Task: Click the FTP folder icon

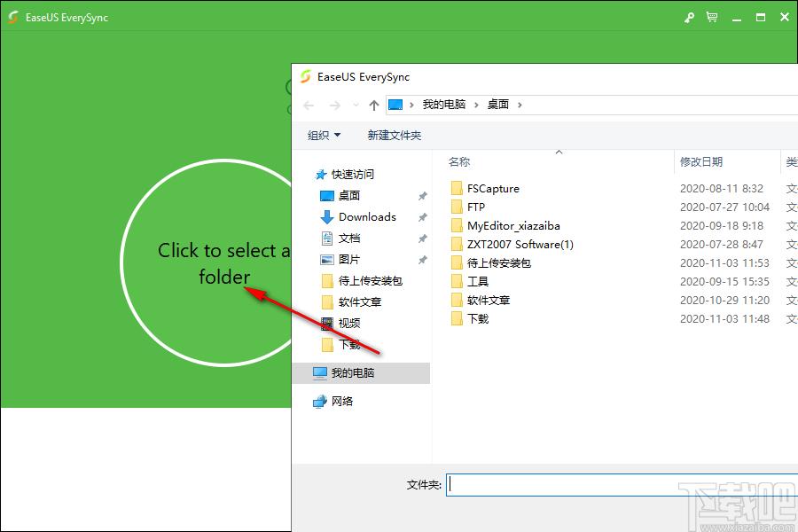Action: (457, 207)
